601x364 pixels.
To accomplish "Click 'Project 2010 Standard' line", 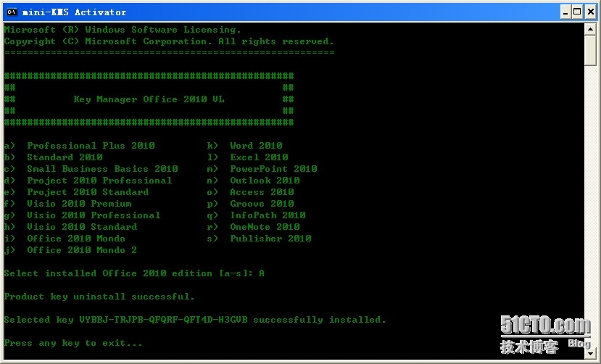I will (76, 192).
